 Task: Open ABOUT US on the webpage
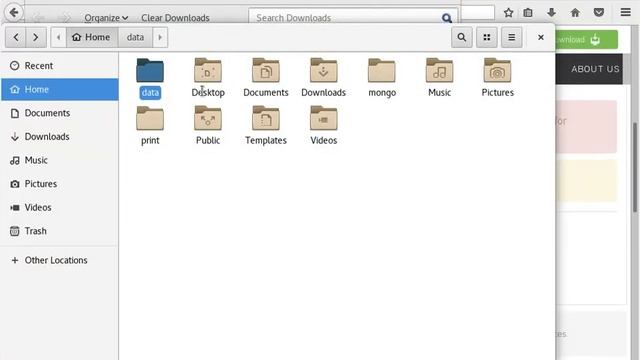595,69
